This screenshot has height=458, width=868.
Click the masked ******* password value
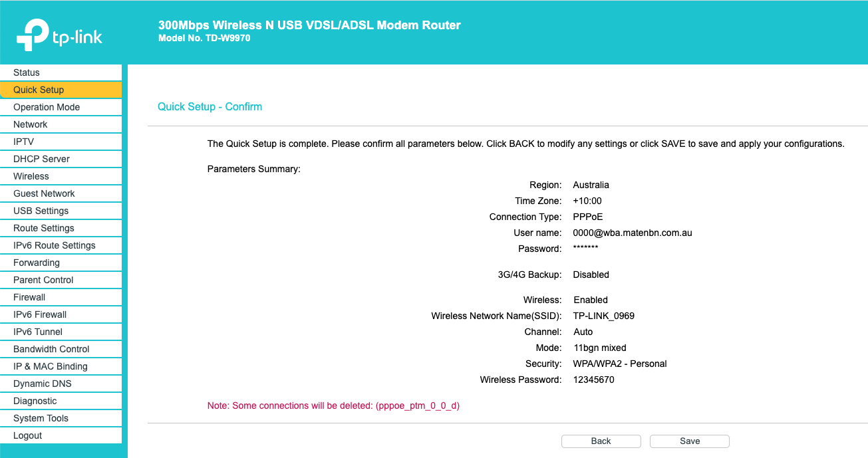(x=585, y=248)
